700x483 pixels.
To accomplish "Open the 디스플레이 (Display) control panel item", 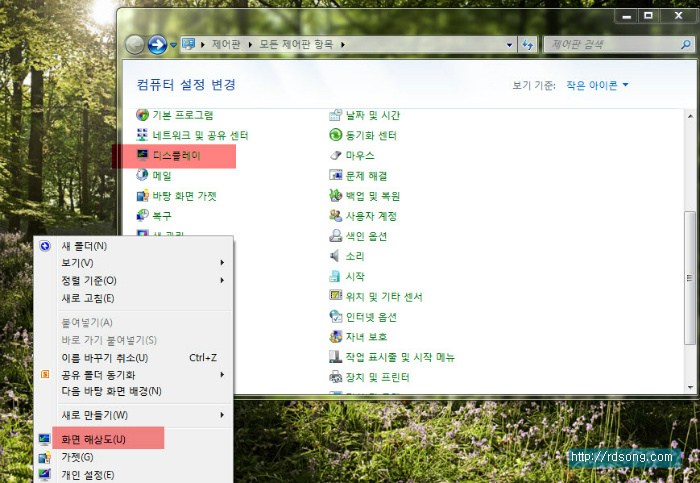I will click(x=175, y=156).
